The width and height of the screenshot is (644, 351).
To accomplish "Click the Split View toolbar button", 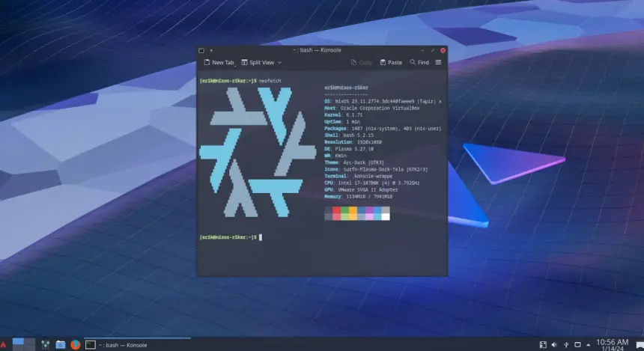I will [258, 62].
